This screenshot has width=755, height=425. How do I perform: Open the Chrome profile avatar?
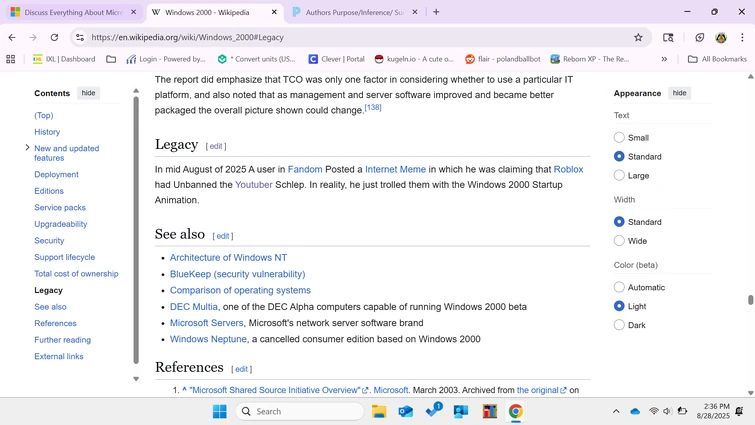pos(721,37)
